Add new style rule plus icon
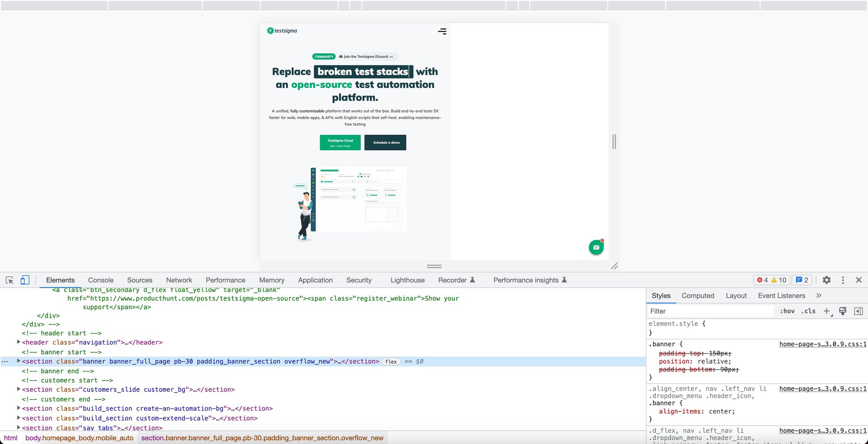868x444 pixels. pos(827,311)
